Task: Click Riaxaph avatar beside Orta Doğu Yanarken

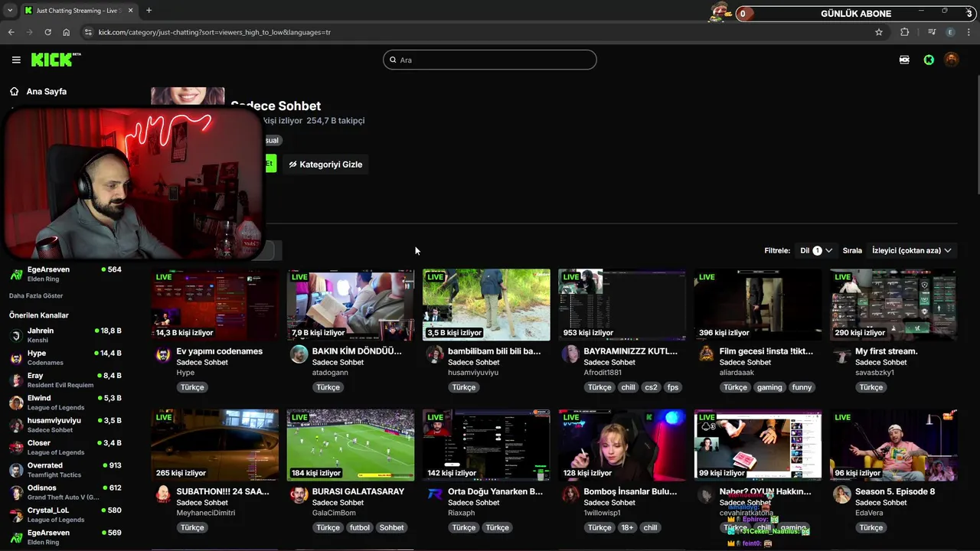Action: [x=434, y=494]
